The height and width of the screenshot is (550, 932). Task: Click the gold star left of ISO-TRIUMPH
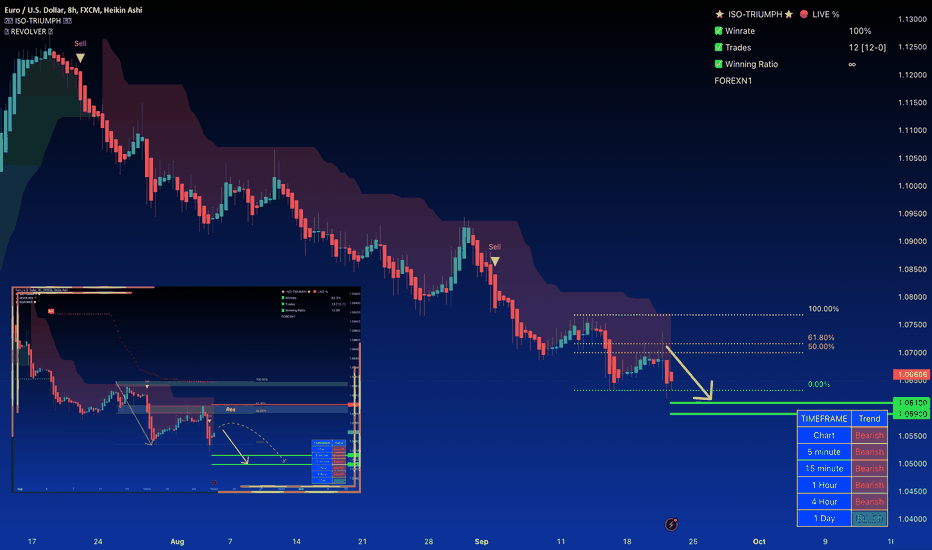point(719,14)
